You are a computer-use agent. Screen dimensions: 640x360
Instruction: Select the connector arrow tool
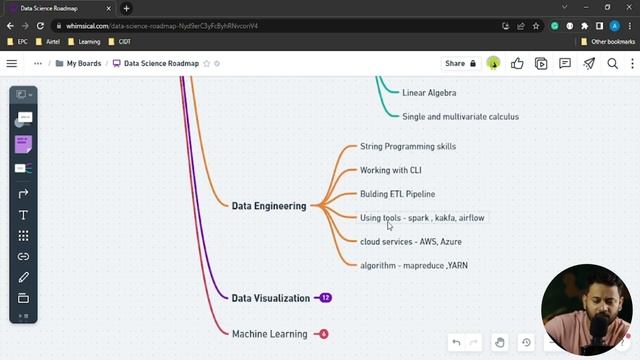click(24, 193)
